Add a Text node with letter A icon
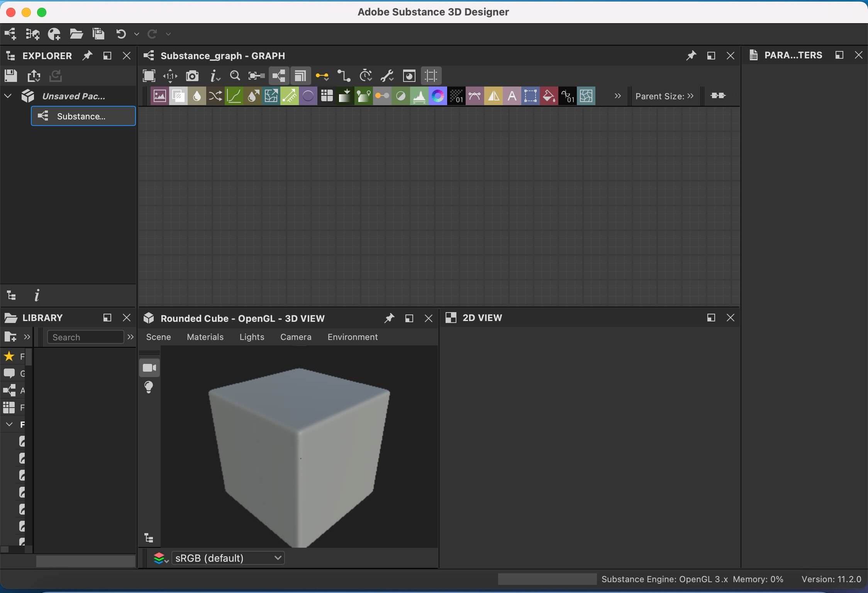 512,96
